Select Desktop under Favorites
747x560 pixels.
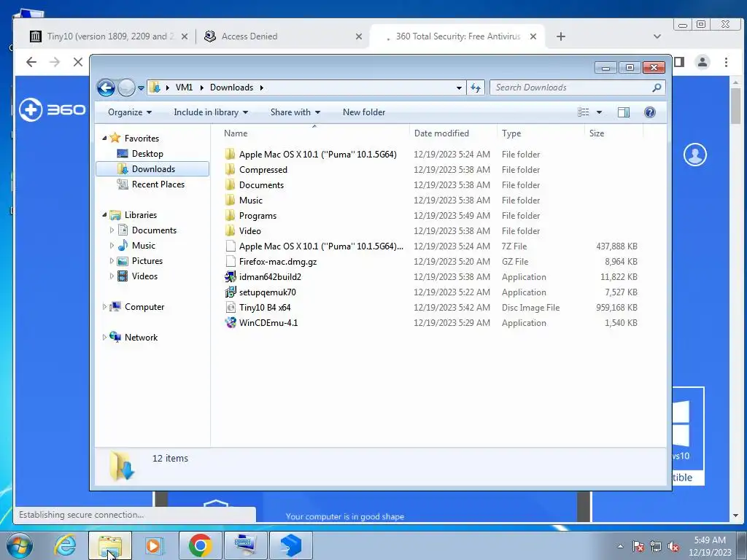point(147,154)
